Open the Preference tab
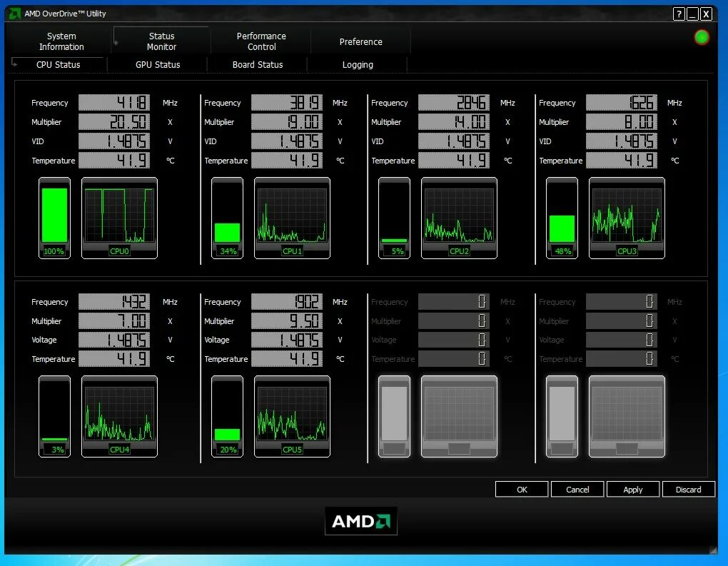The width and height of the screenshot is (728, 566). pyautogui.click(x=360, y=41)
